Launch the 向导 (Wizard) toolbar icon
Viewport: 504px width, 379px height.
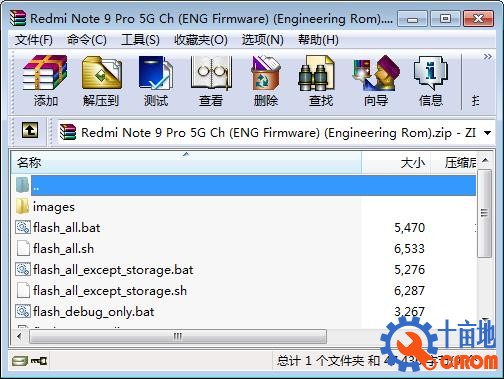pos(376,73)
